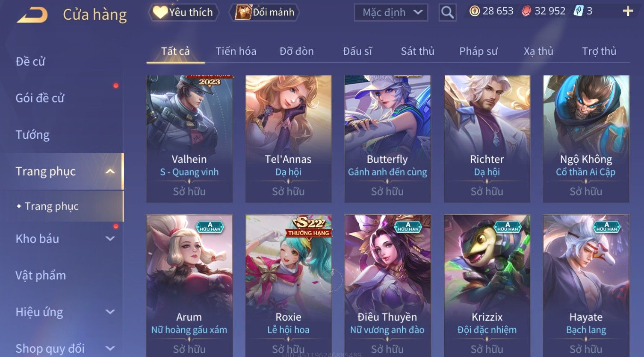Go to Gói đề cử menu item
Screen dimensions: 644x357
click(x=40, y=98)
